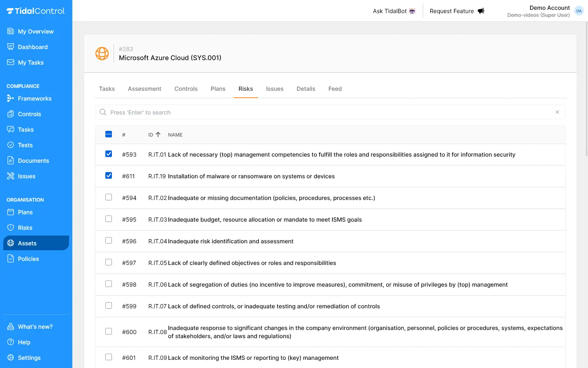Open the Demo Account user menu
The height and width of the screenshot is (368, 588).
coord(579,11)
